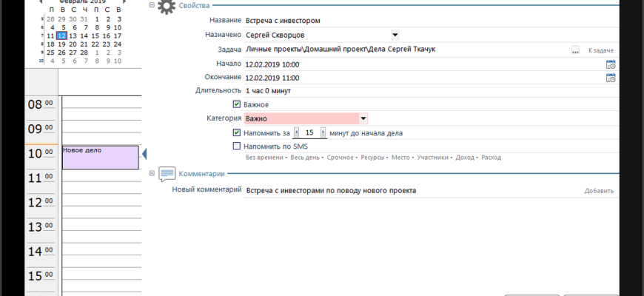Collapse the Свойства section

(x=152, y=5)
